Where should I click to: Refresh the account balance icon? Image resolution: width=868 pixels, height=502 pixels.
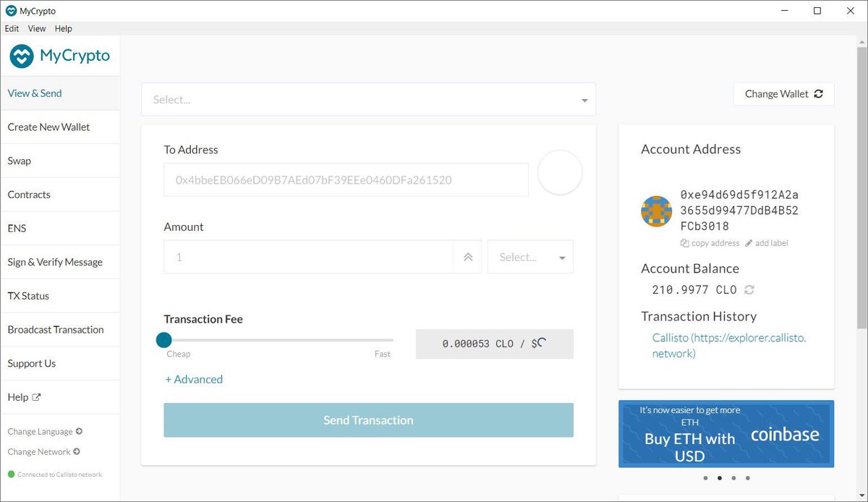(x=749, y=289)
